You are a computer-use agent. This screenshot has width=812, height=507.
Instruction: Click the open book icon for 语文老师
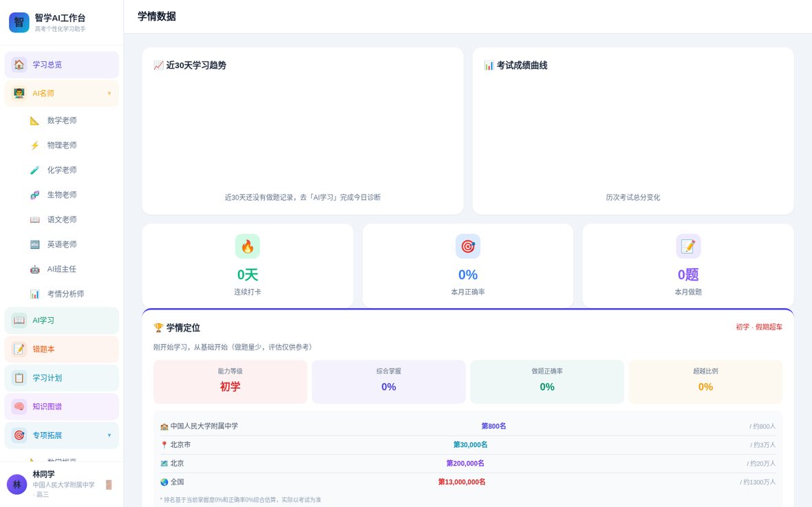(34, 219)
